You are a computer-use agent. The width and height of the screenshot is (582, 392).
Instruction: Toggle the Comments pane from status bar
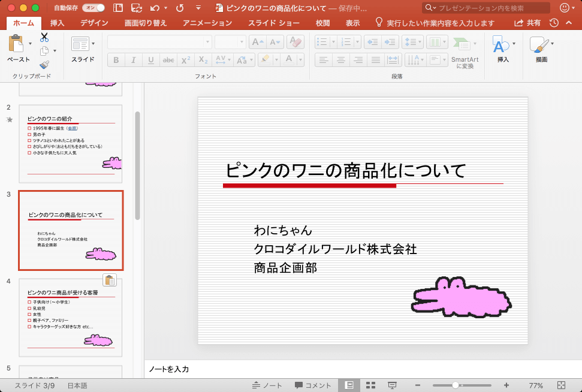coord(313,385)
